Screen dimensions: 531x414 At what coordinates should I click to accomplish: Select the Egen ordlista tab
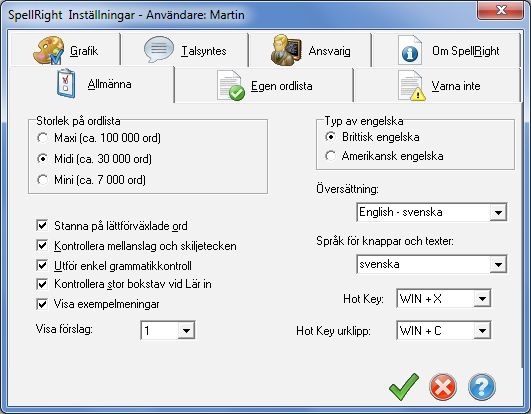point(264,85)
